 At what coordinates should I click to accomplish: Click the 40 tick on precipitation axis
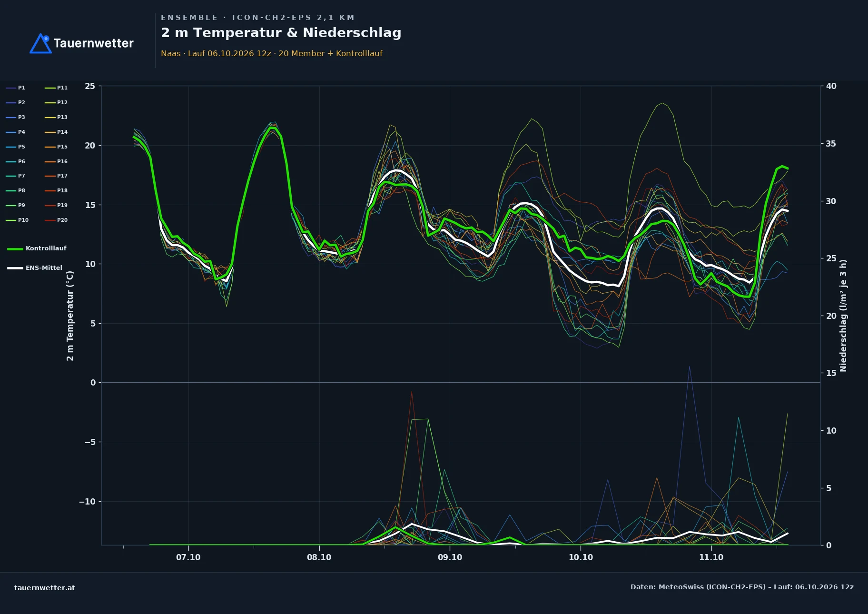point(831,86)
